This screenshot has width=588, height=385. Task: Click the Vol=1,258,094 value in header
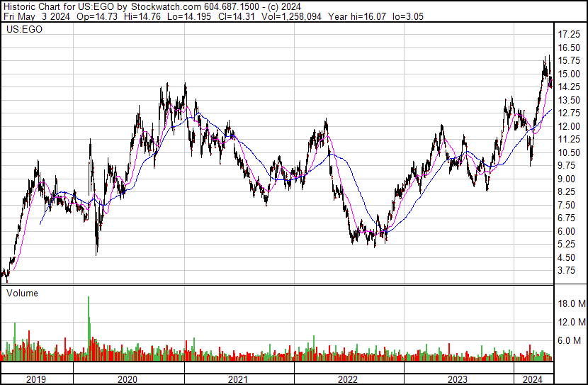point(291,16)
